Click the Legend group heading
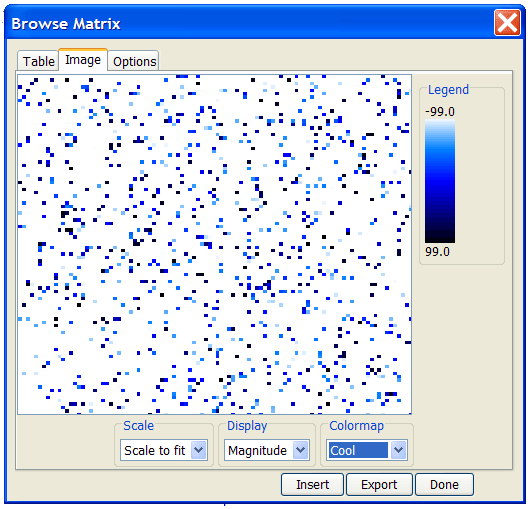532x509 pixels. click(x=448, y=90)
